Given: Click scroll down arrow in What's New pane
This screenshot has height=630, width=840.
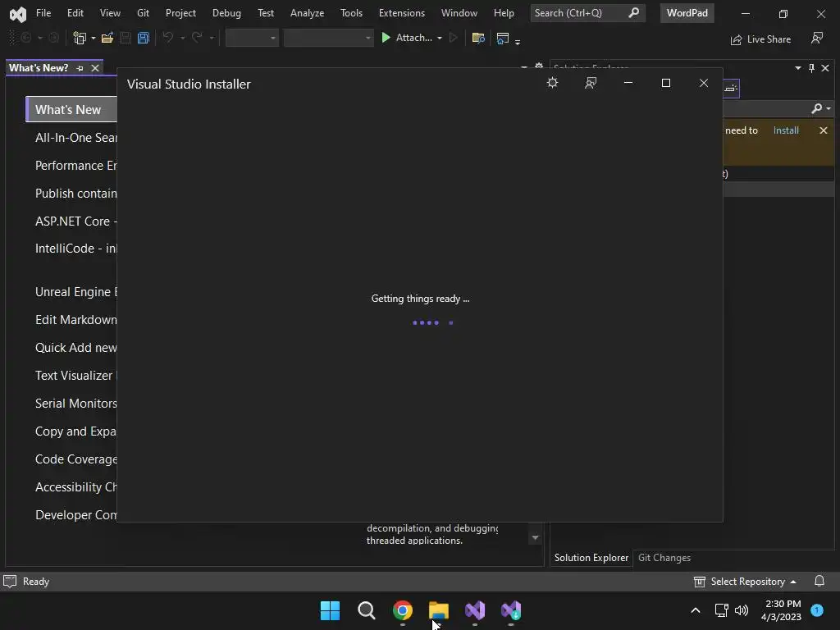Looking at the screenshot, I should [x=535, y=537].
